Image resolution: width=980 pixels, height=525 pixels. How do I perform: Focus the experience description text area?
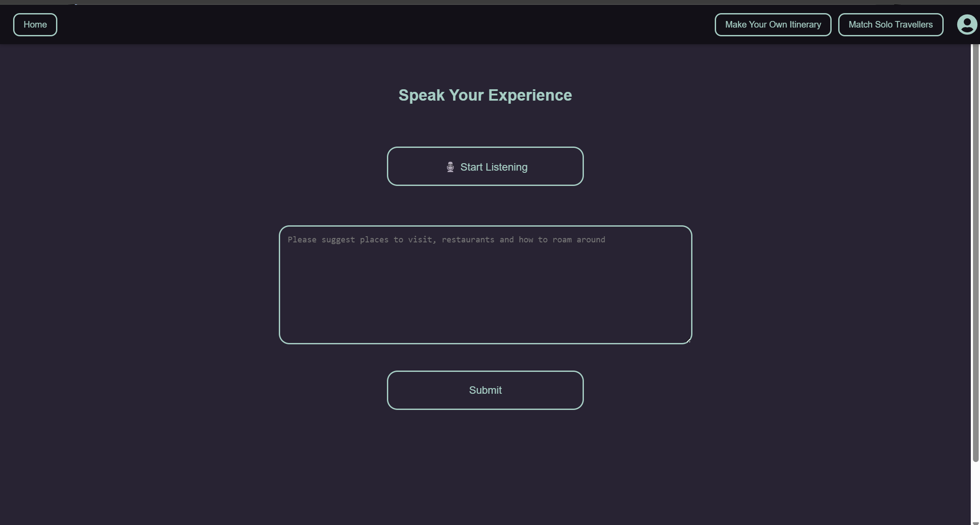click(x=485, y=284)
